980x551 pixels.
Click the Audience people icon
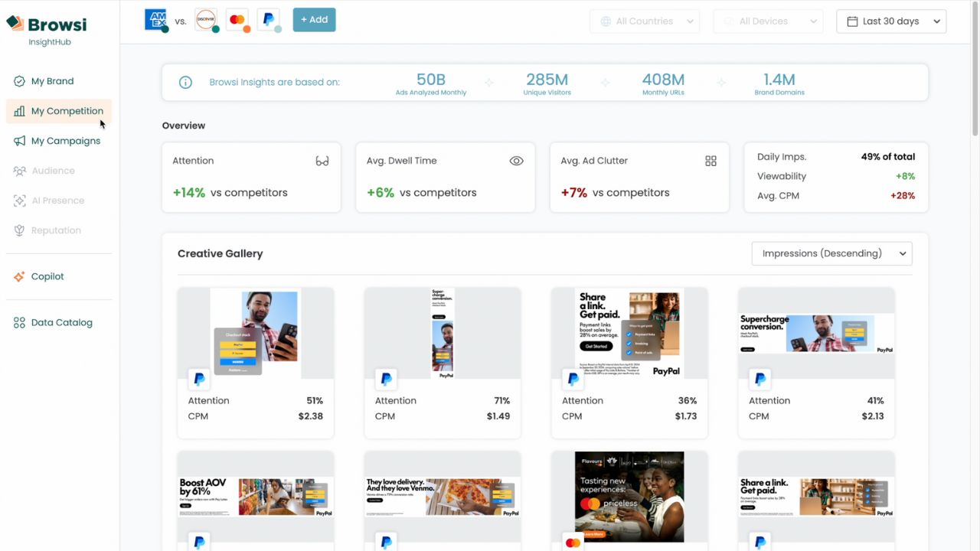click(19, 171)
